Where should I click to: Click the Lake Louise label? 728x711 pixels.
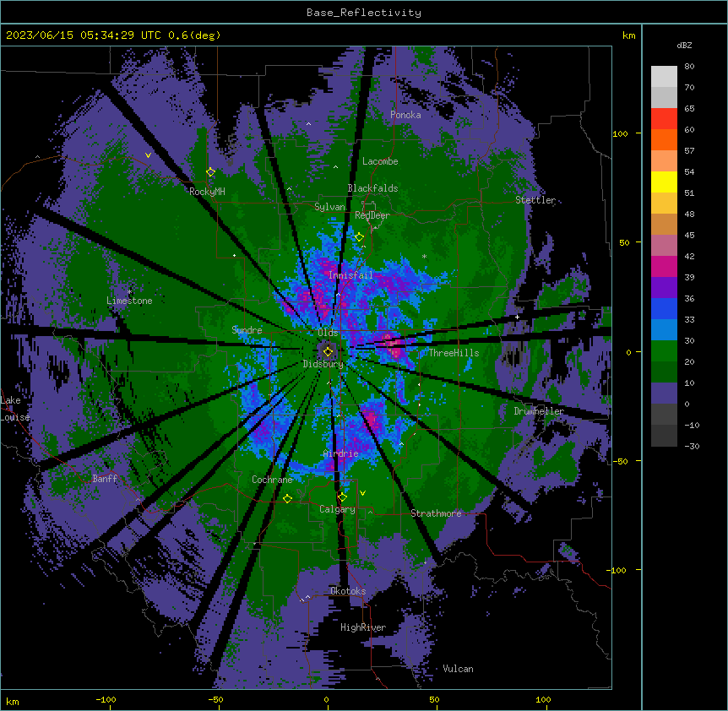(15, 409)
